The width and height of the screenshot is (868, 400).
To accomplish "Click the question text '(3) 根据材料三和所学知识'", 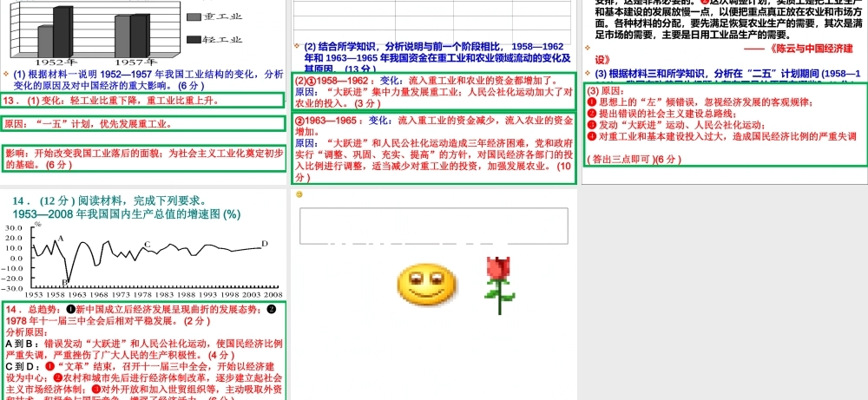I will [x=728, y=73].
